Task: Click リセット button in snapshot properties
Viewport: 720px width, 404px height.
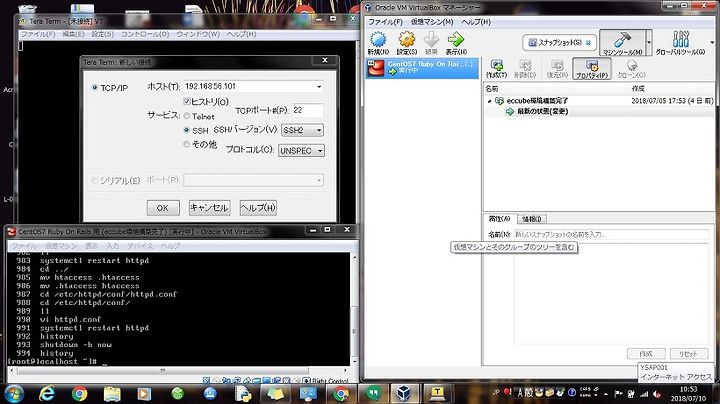Action: coord(688,354)
